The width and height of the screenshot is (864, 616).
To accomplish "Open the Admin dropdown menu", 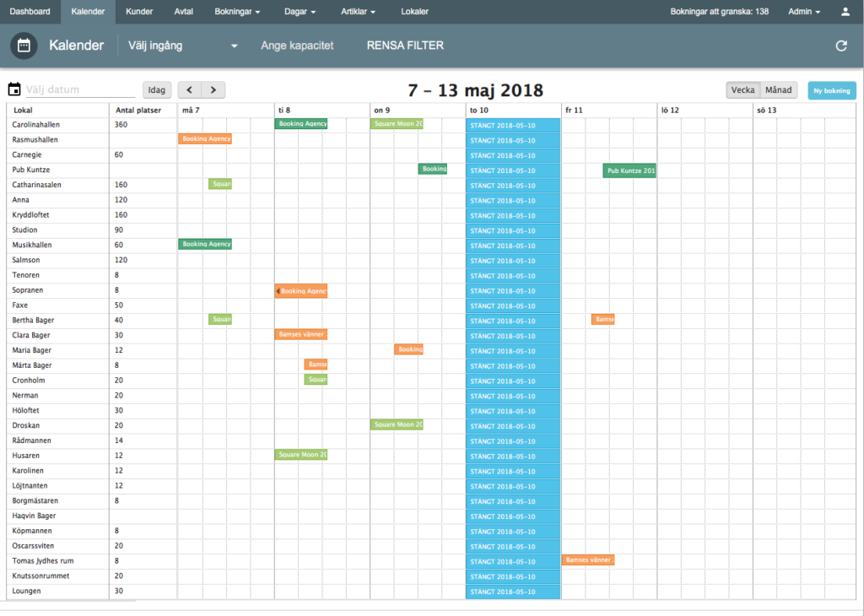I will [804, 12].
